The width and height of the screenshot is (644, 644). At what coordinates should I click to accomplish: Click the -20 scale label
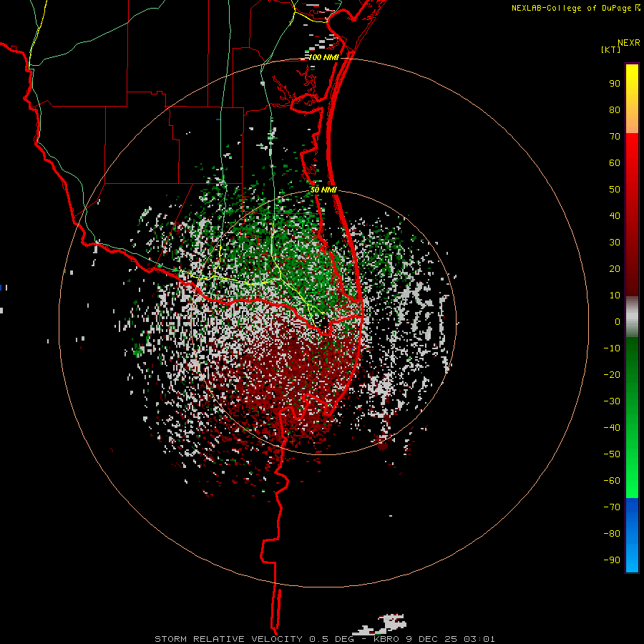pos(612,375)
